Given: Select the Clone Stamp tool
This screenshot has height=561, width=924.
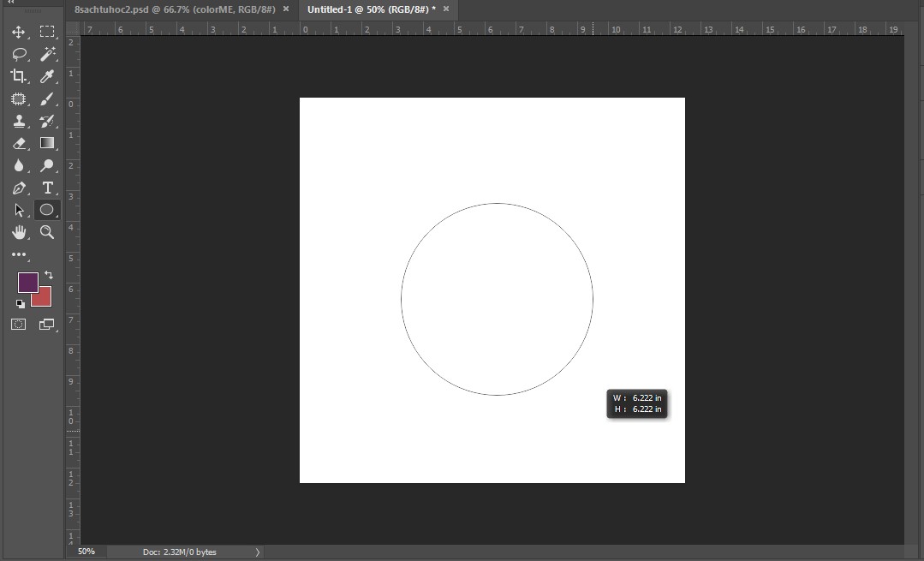Looking at the screenshot, I should point(18,122).
